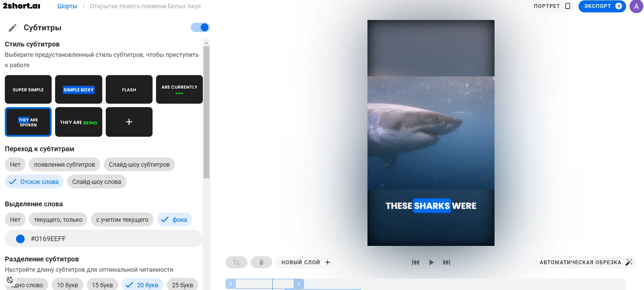
Task: Open the blue highlight color swatch
Action: (x=20, y=239)
